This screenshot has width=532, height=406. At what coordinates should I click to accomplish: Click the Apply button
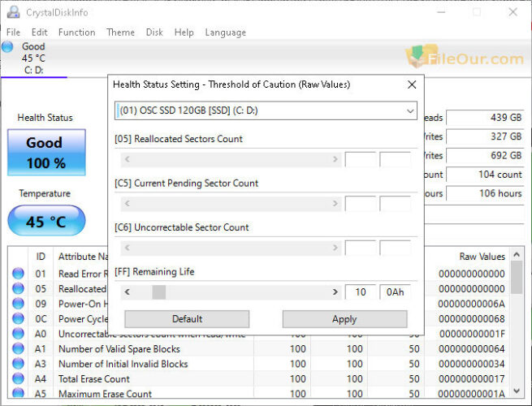(344, 319)
